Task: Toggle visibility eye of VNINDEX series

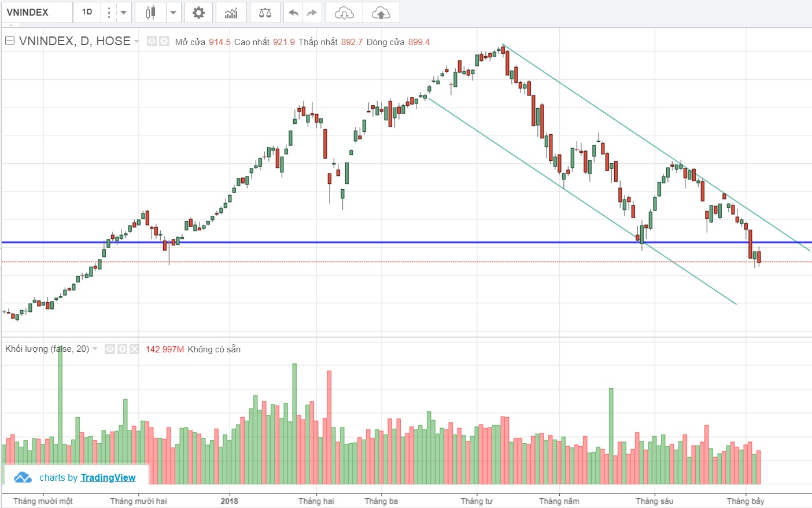Action: pyautogui.click(x=152, y=41)
